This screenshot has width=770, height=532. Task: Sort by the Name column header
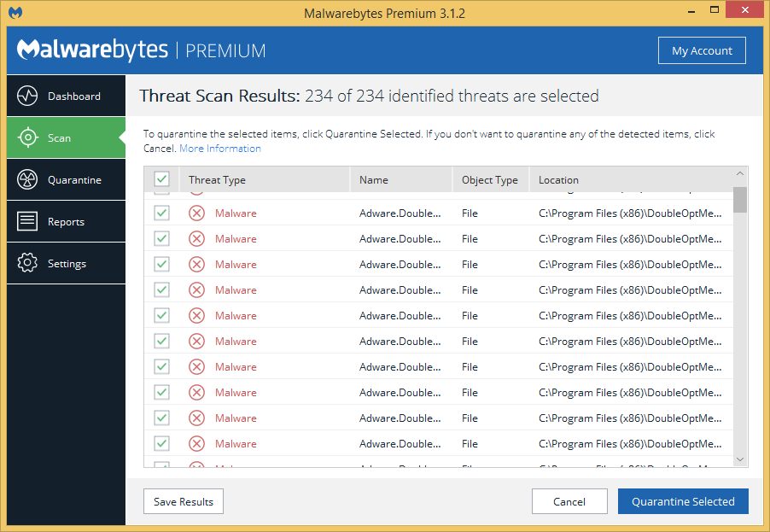tap(401, 180)
